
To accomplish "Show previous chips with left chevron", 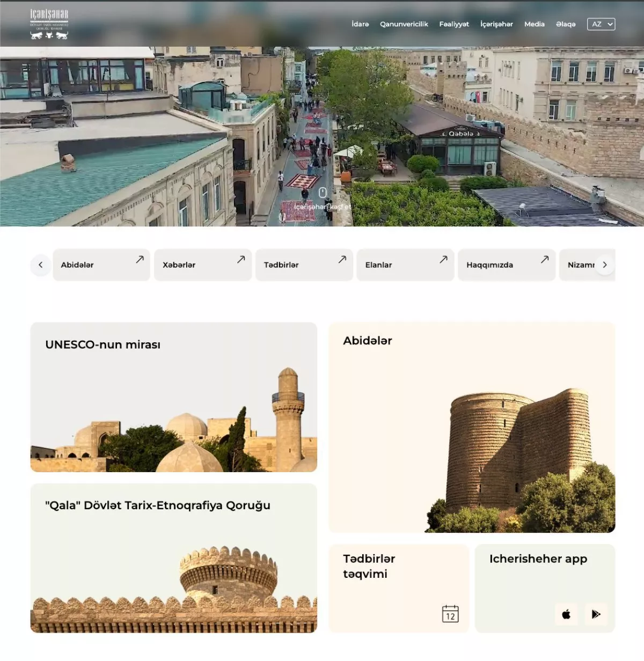I will pos(41,265).
